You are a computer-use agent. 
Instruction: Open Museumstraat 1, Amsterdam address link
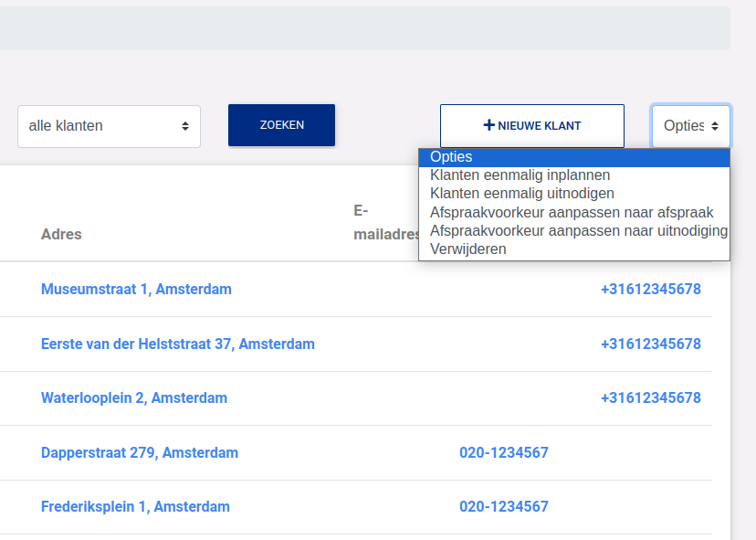pos(136,290)
